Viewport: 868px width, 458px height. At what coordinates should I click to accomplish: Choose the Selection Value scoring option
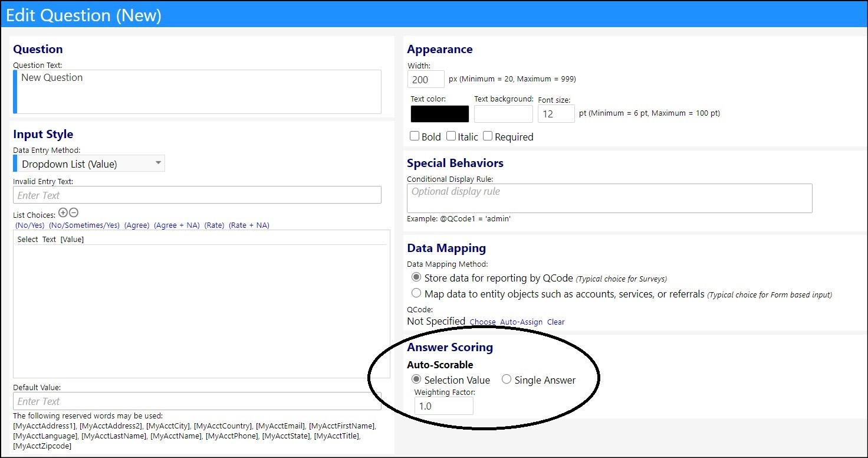click(416, 380)
